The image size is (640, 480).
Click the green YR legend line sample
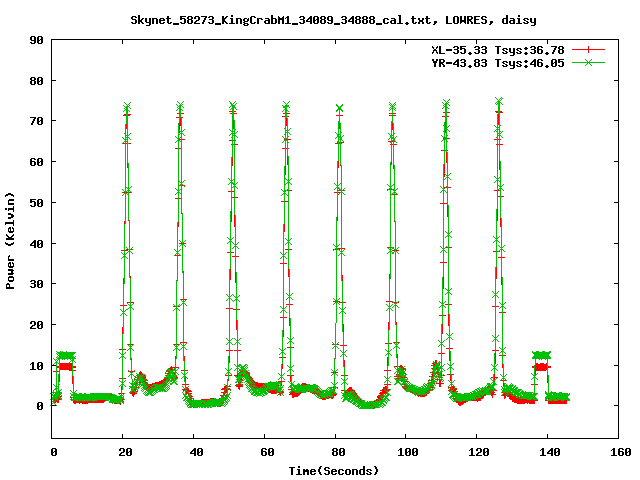click(x=588, y=62)
